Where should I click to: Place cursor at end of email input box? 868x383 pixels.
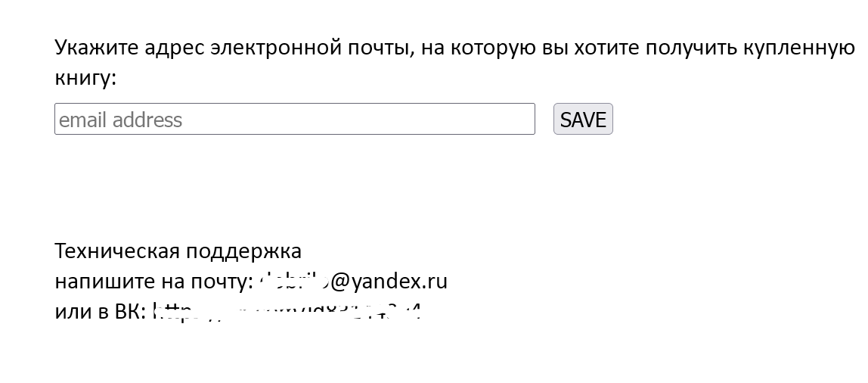pyautogui.click(x=529, y=119)
